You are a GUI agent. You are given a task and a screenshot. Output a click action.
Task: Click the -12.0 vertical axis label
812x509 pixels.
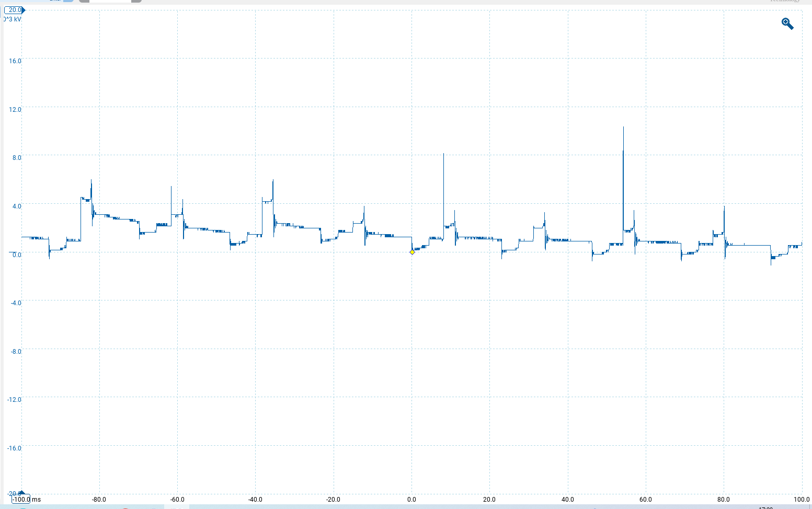tap(14, 400)
